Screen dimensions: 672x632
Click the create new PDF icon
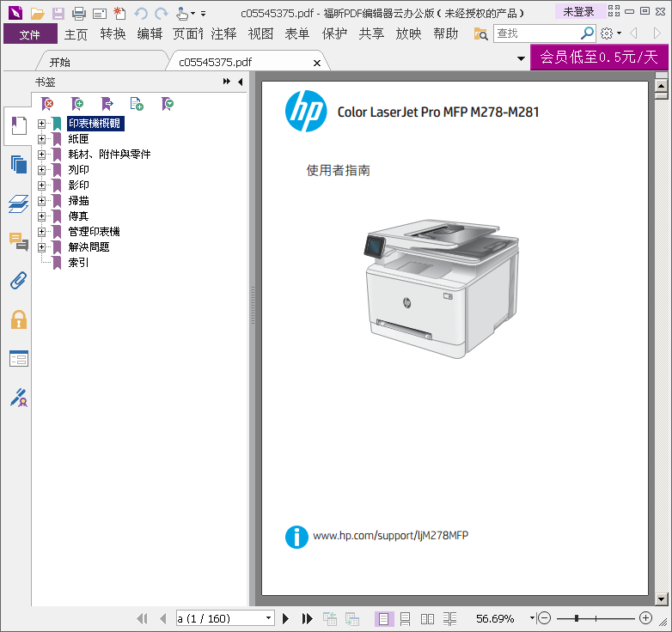point(119,14)
